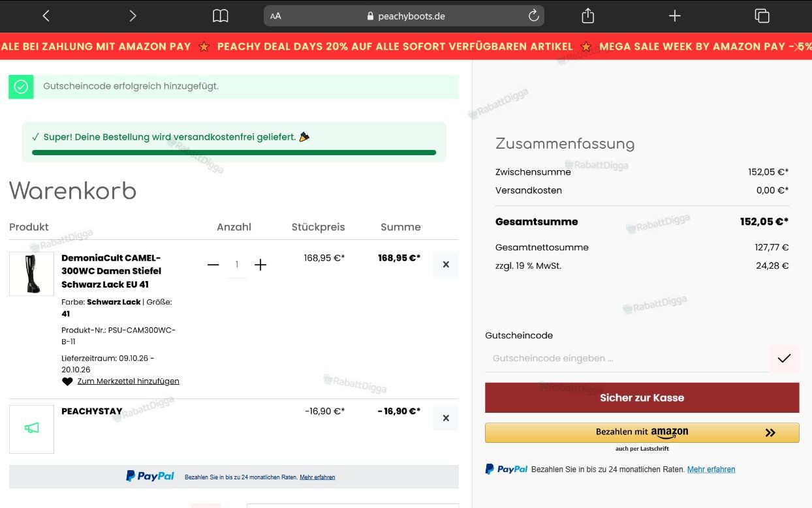Open Safari bookmarks book icon
The image size is (812, 508).
(x=221, y=16)
